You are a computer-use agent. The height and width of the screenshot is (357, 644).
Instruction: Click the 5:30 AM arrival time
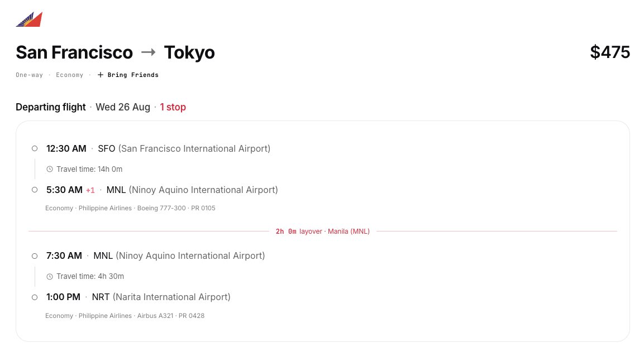tap(64, 190)
